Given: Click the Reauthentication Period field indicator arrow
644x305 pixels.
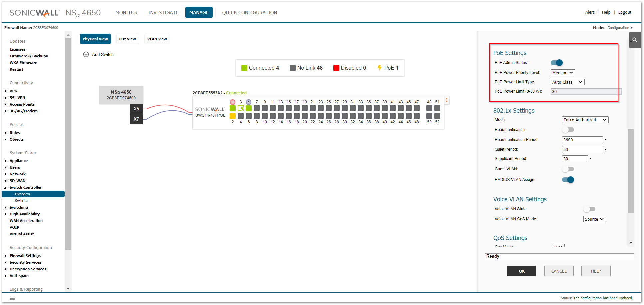Looking at the screenshot, I should [605, 140].
